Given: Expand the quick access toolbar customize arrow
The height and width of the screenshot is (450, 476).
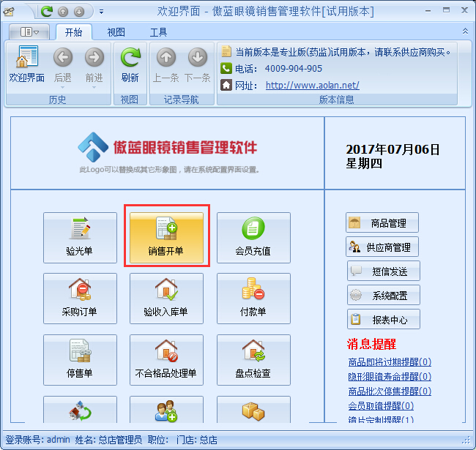Looking at the screenshot, I should 101,12.
